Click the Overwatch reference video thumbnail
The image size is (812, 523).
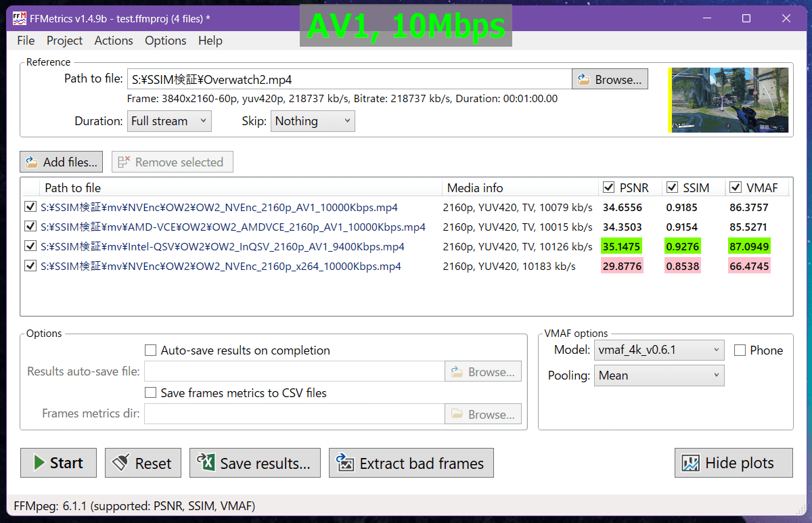click(x=729, y=100)
